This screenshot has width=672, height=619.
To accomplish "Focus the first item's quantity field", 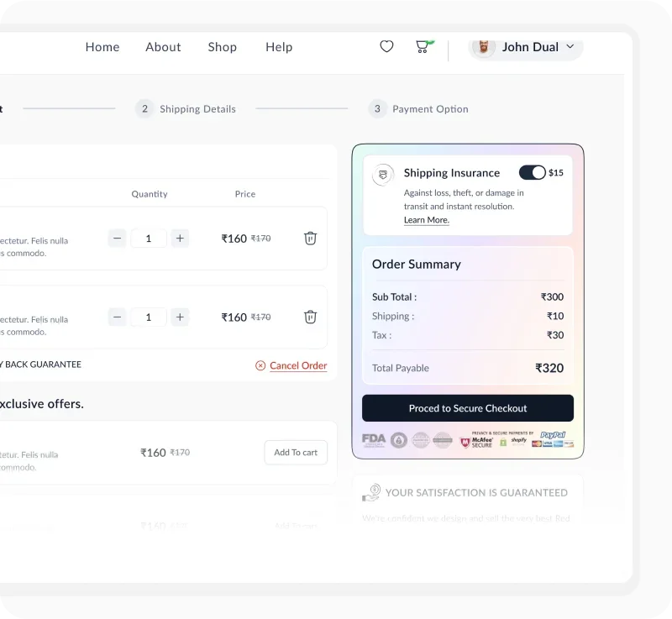I will coord(149,239).
